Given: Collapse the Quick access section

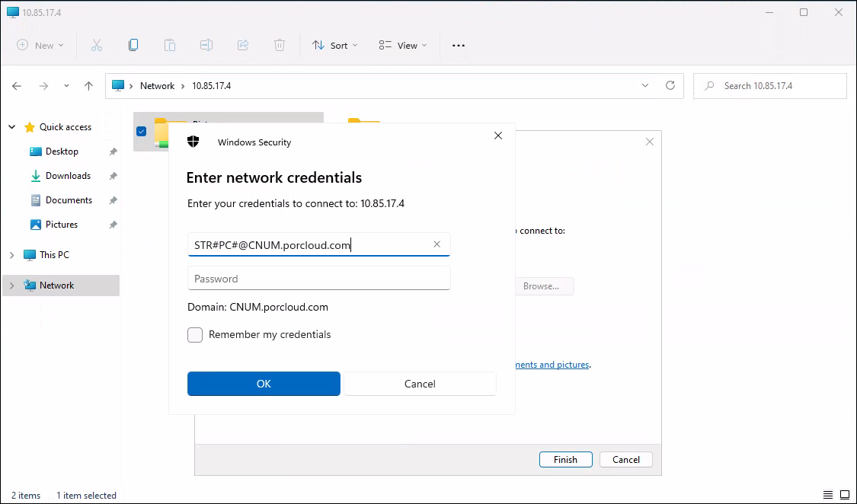Looking at the screenshot, I should coord(11,127).
